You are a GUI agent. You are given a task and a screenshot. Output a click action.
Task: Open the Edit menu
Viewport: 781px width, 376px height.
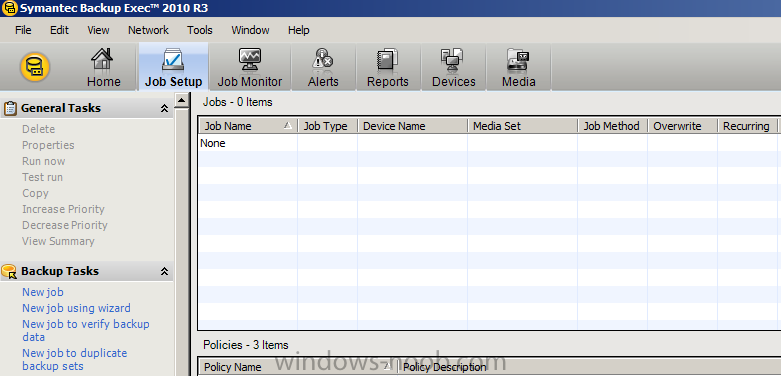pos(59,30)
